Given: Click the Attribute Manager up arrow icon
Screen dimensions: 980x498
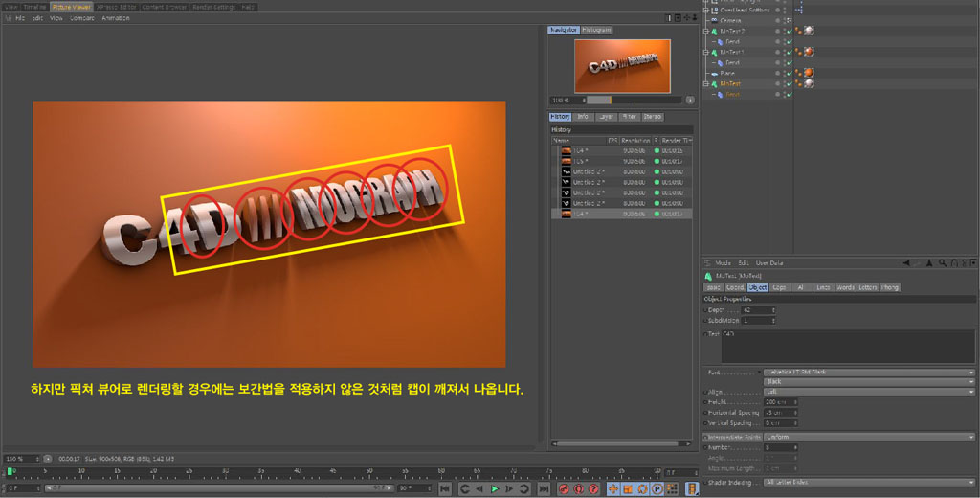Looking at the screenshot, I should point(929,263).
